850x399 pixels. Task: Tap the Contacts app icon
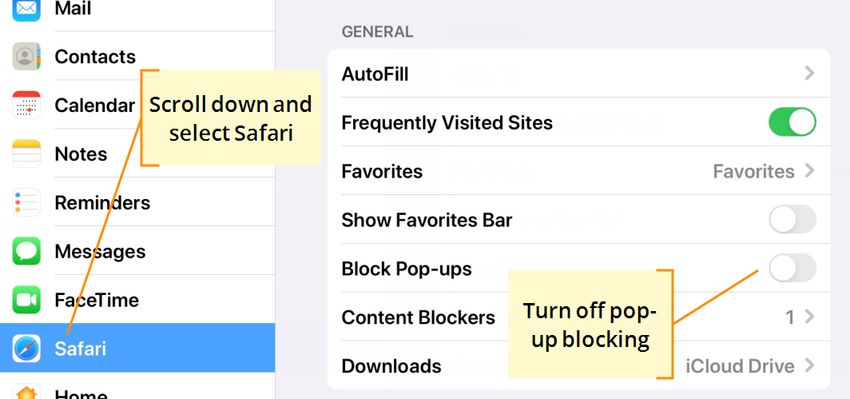[27, 56]
